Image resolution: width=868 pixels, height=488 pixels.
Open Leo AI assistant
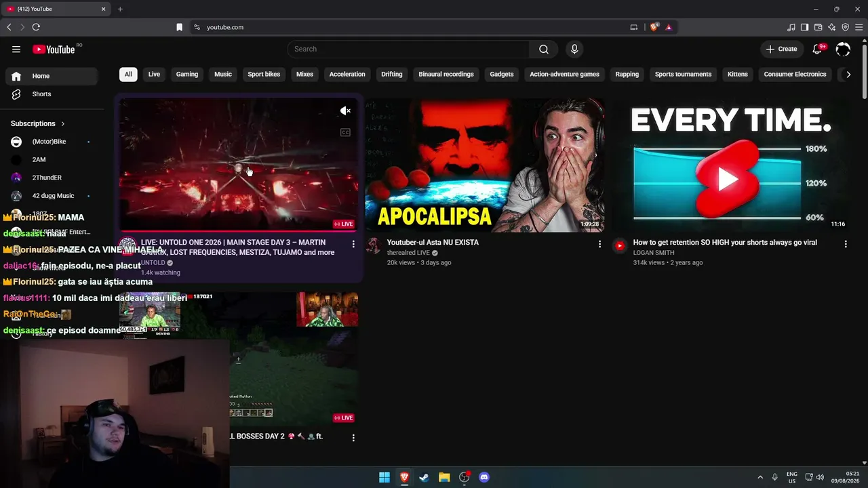coord(831,27)
